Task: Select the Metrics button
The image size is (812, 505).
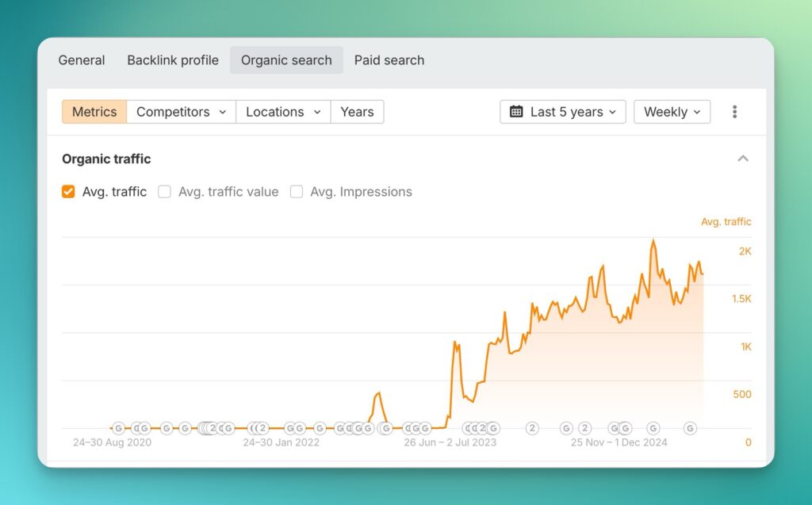Action: 94,112
